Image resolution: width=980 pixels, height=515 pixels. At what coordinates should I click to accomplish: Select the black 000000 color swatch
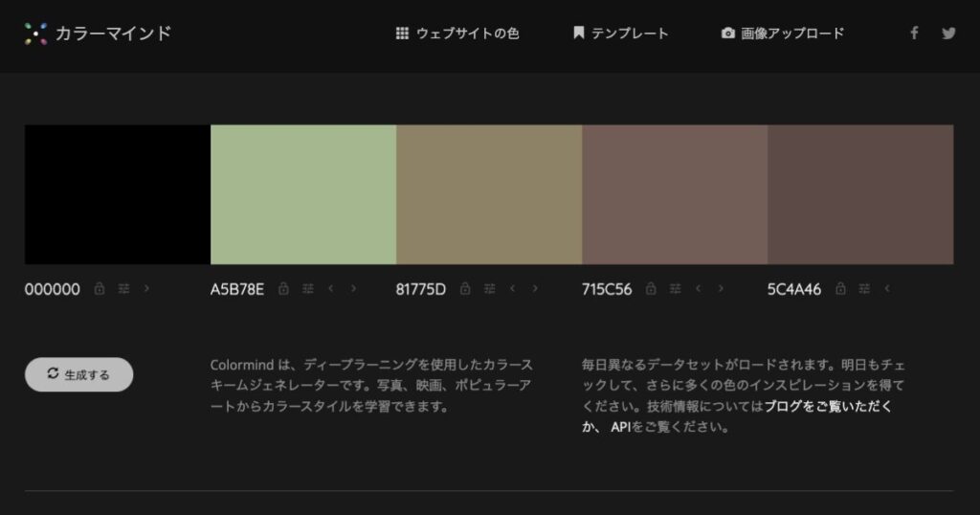tap(118, 194)
